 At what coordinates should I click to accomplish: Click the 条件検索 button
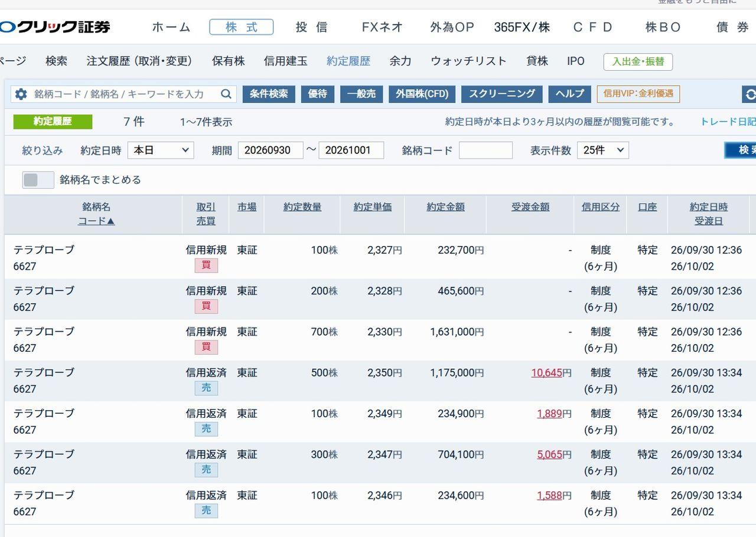[x=269, y=94]
